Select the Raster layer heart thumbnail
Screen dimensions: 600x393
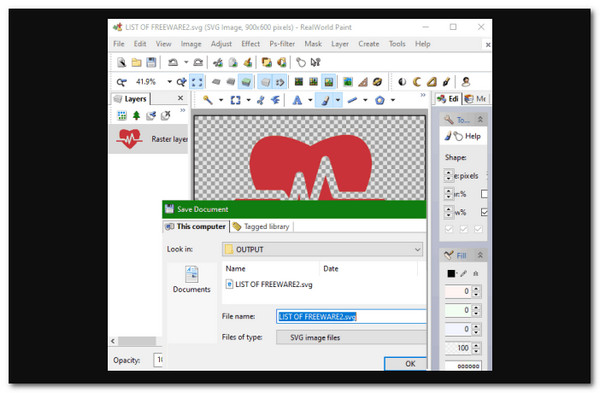tap(129, 139)
